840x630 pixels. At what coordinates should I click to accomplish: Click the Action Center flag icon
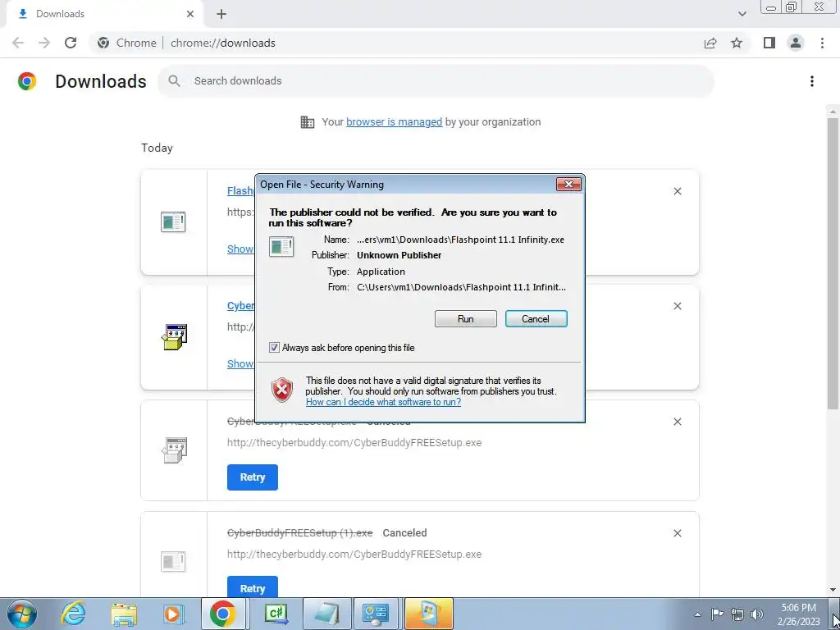[717, 614]
